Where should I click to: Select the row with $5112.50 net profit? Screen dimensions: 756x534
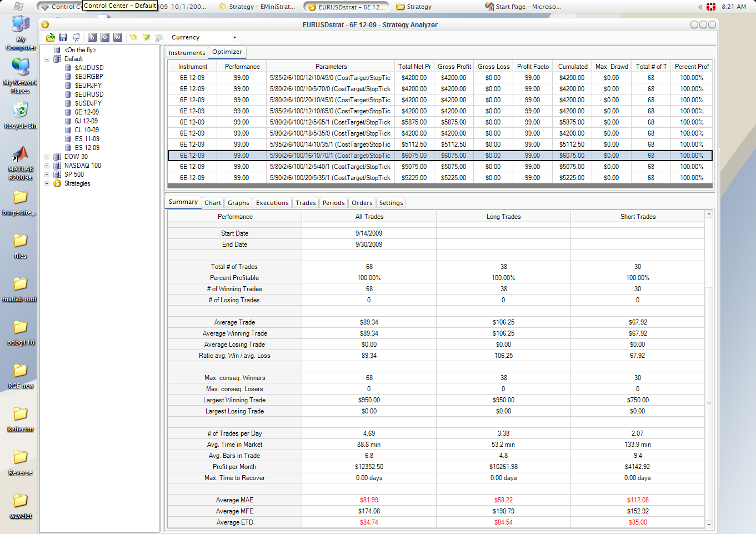tap(440, 144)
